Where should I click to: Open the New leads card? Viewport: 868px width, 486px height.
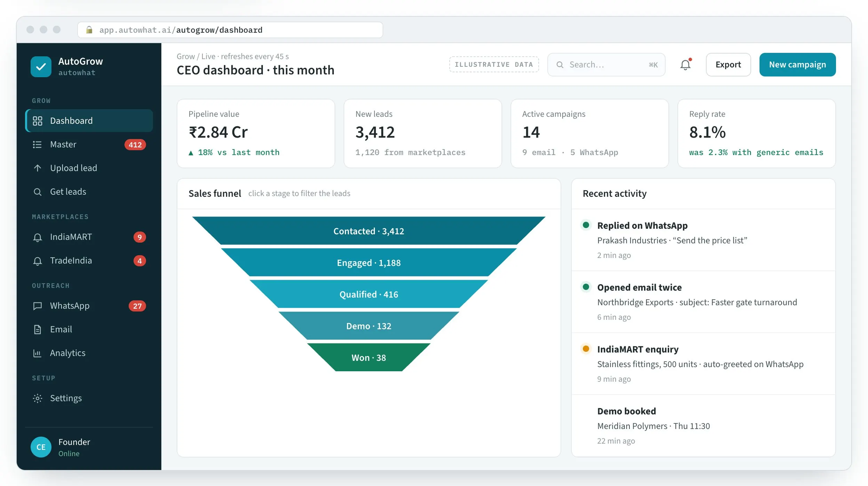(x=423, y=133)
